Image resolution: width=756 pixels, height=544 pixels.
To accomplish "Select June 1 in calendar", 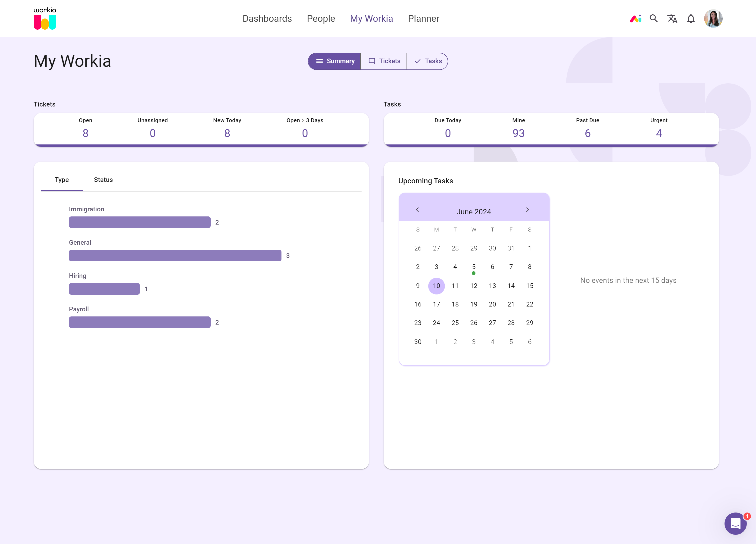I will 530,248.
